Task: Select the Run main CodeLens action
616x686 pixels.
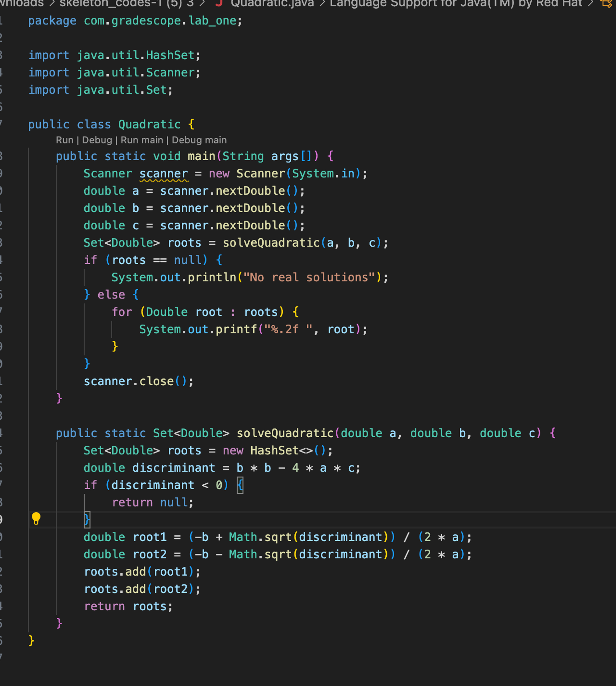Action: coord(142,140)
